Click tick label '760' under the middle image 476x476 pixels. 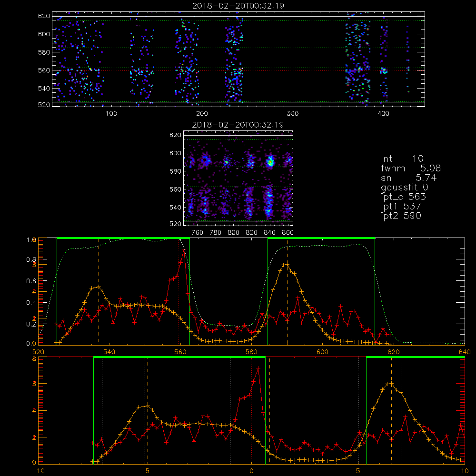pos(198,233)
